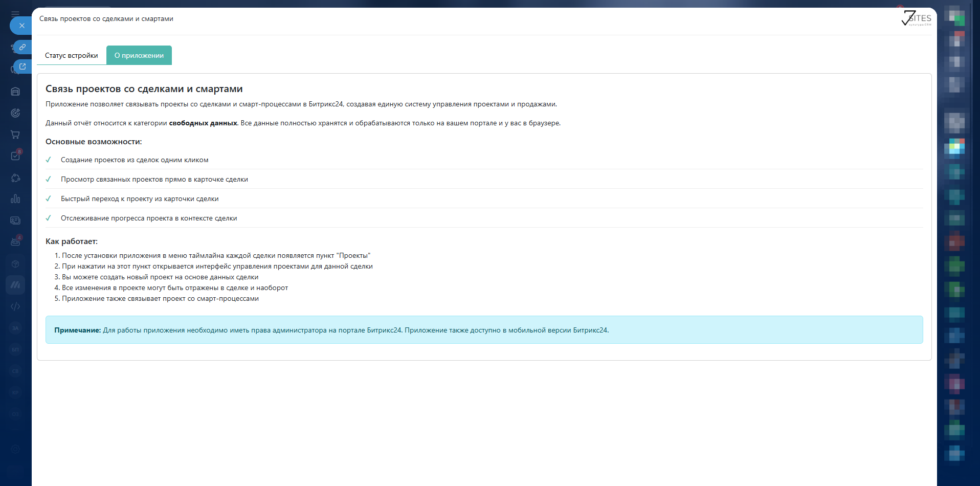The width and height of the screenshot is (980, 486).
Task: Click feature Отслеживание прогресса проекта в контексте сделки
Action: point(149,218)
